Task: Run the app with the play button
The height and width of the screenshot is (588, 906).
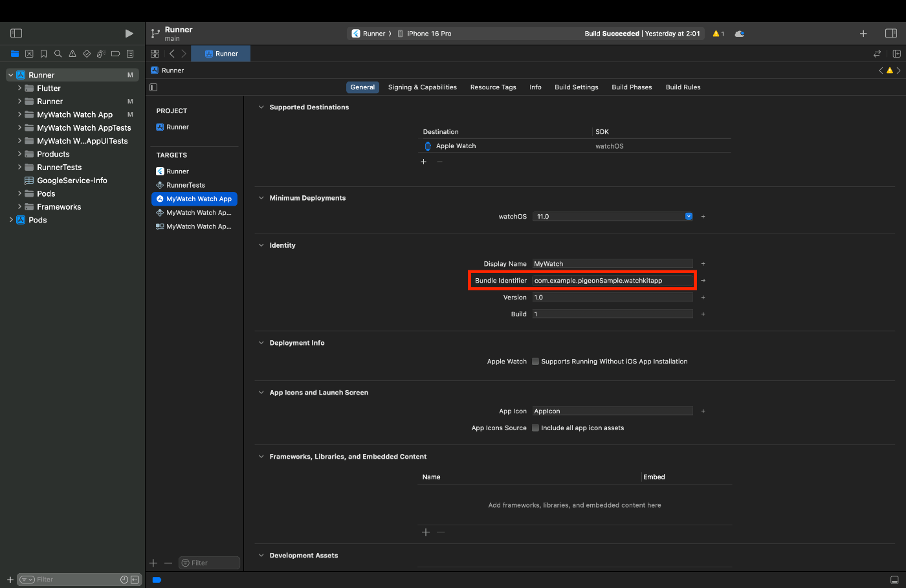Action: point(129,33)
